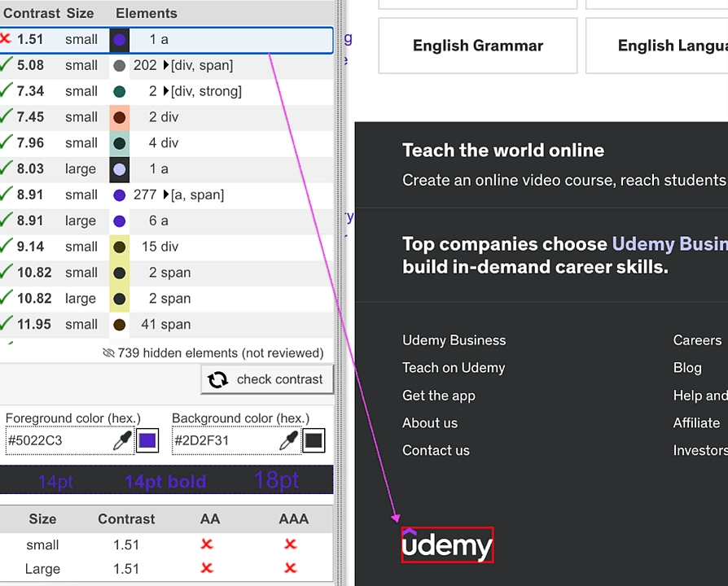Viewport: 728px width, 586px height.
Task: Click color dot on 5.08 row
Action: click(120, 65)
